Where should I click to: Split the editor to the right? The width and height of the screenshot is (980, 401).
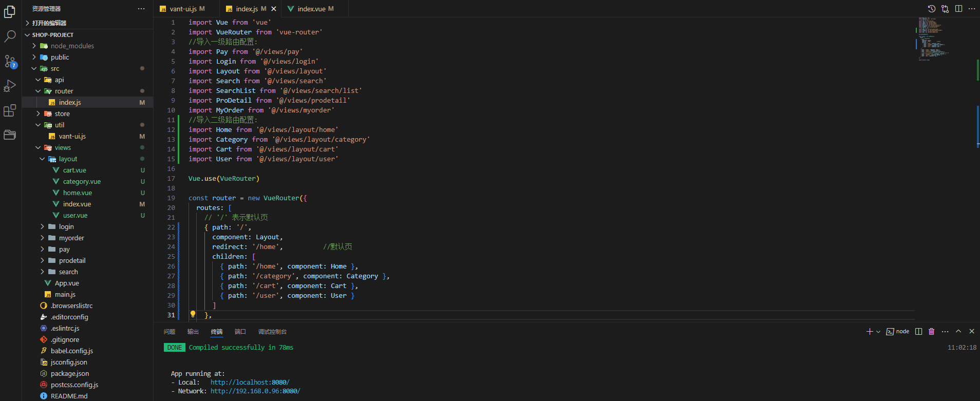coord(958,9)
